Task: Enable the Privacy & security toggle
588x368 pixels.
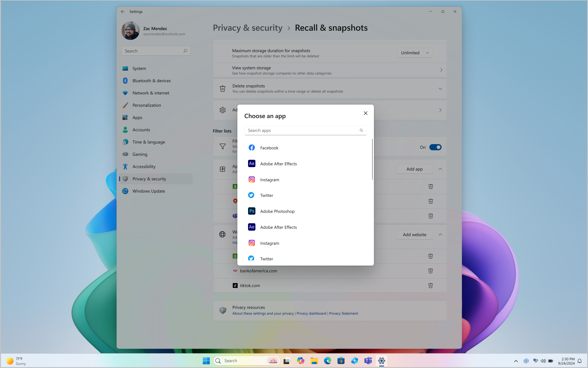Action: 435,147
